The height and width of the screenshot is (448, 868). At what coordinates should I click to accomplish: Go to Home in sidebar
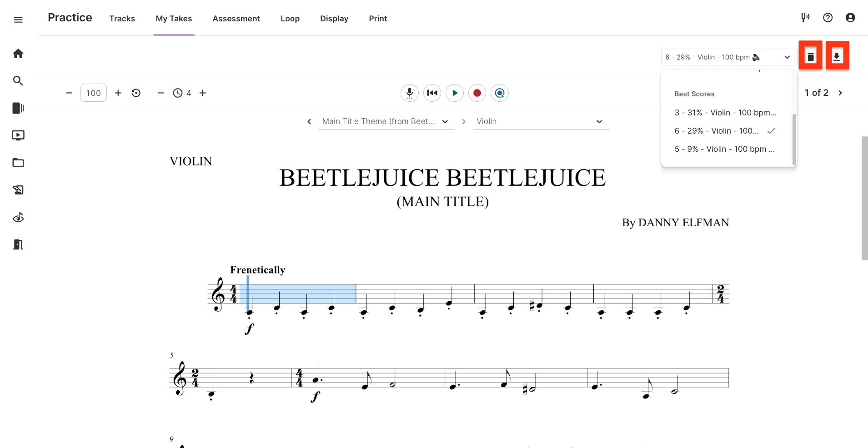(18, 54)
